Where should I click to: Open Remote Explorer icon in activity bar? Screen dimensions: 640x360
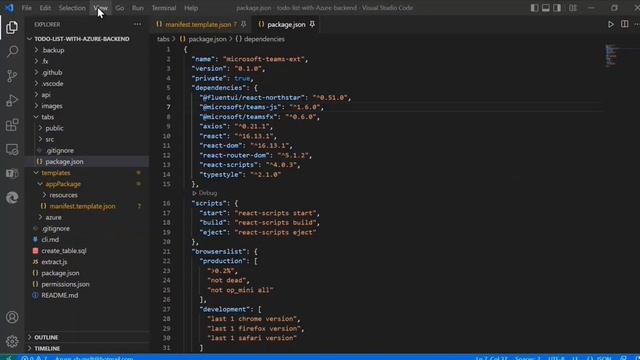pos(12,149)
